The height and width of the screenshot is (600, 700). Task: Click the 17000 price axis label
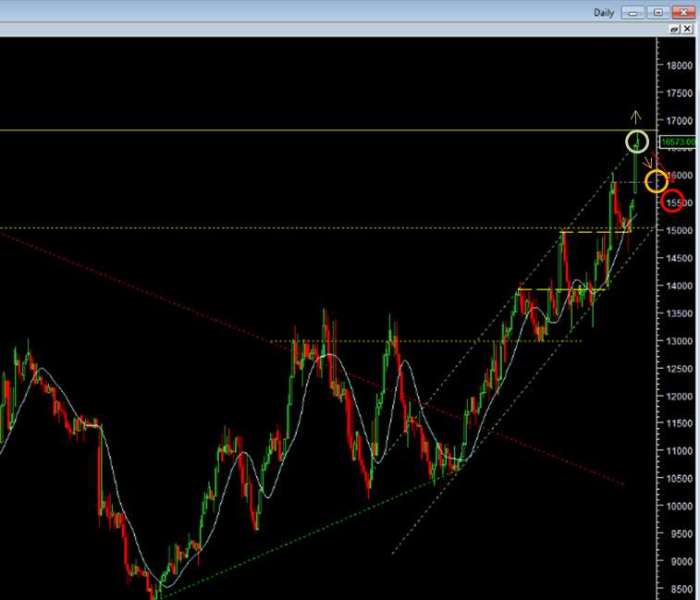[679, 121]
